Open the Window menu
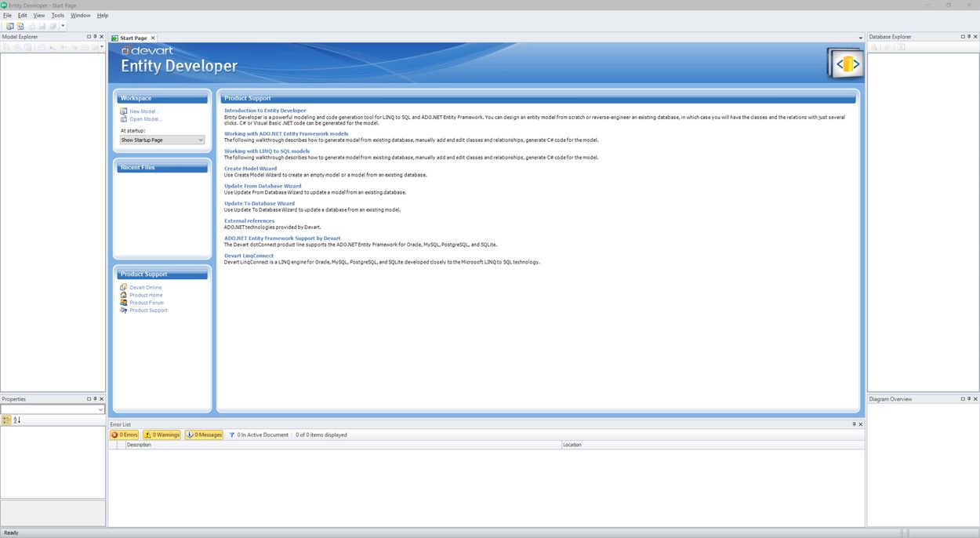The width and height of the screenshot is (980, 538). point(80,16)
